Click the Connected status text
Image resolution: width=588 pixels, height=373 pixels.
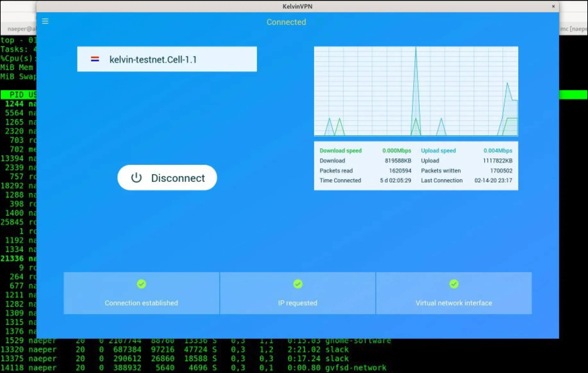(x=286, y=22)
